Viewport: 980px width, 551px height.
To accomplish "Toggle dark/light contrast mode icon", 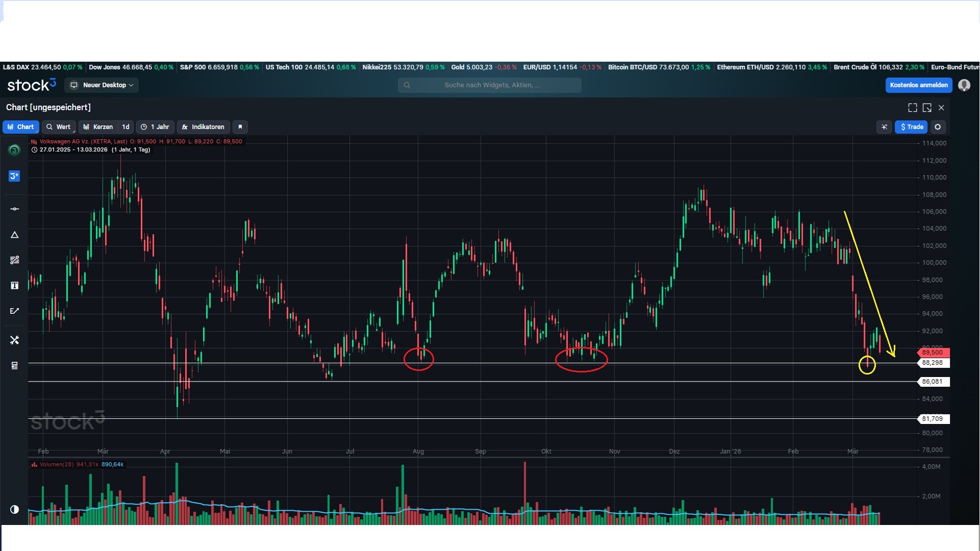I will click(x=14, y=509).
